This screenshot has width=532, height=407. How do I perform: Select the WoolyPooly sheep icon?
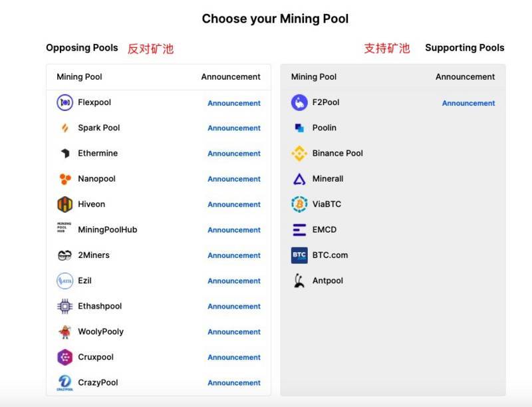pos(64,332)
